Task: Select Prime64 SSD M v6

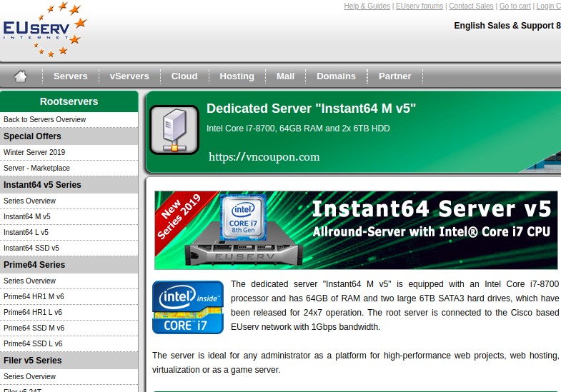Action: coord(69,328)
